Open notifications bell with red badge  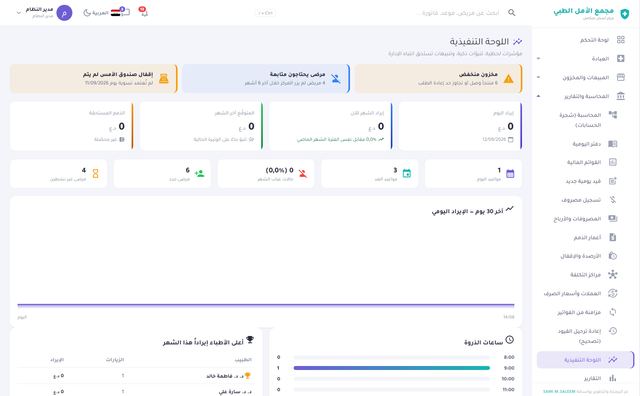[x=143, y=12]
